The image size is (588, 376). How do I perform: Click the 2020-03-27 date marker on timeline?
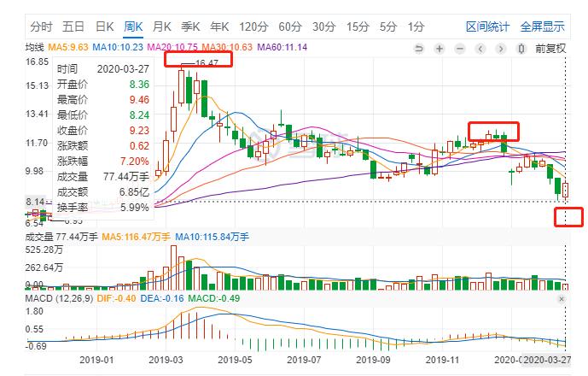tap(547, 360)
